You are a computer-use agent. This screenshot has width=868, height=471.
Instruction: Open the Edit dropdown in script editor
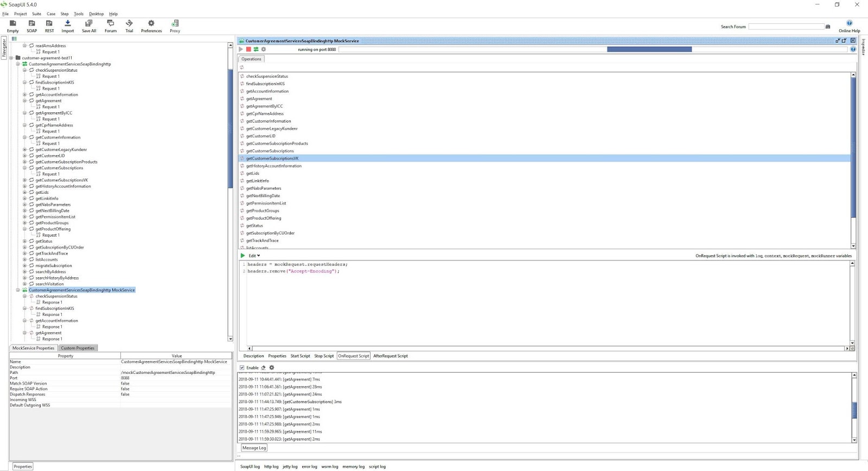254,256
